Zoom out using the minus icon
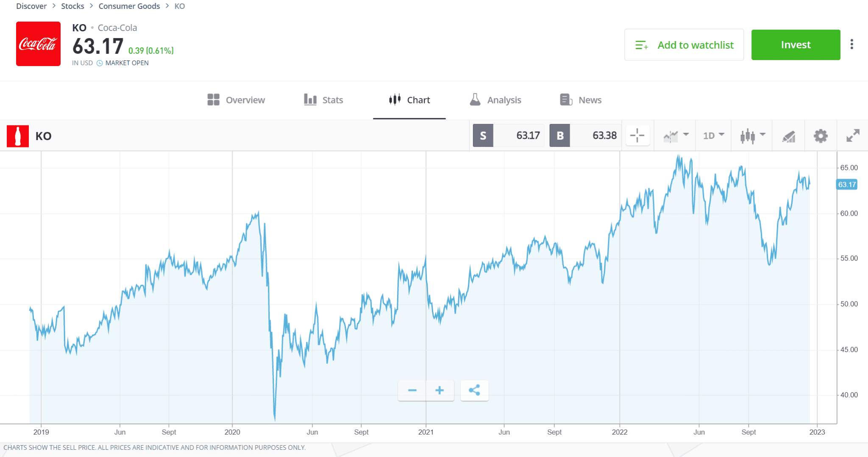Screen dimensions: 868x457 click(x=412, y=391)
